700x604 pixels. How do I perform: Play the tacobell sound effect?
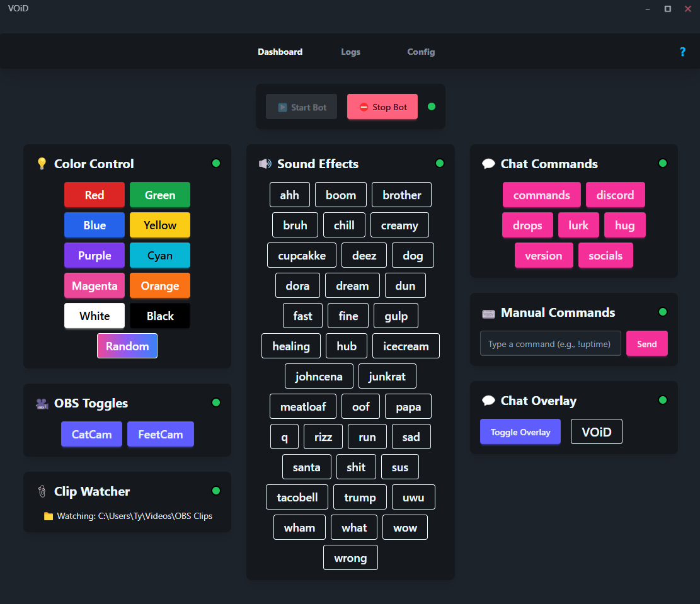297,498
